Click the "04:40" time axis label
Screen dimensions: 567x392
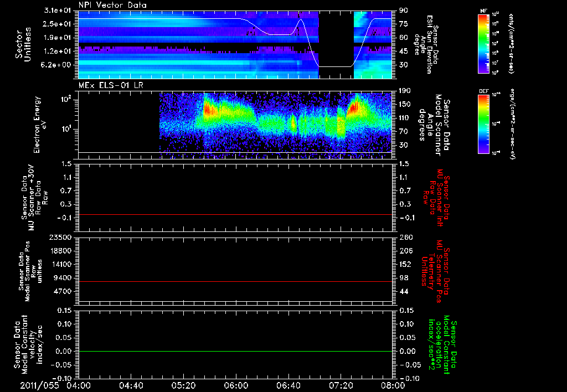pyautogui.click(x=131, y=385)
